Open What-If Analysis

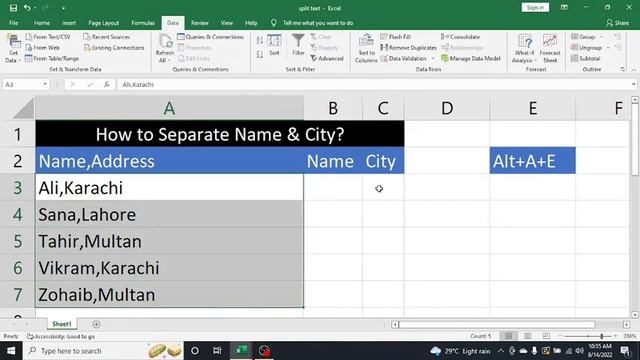[x=524, y=48]
